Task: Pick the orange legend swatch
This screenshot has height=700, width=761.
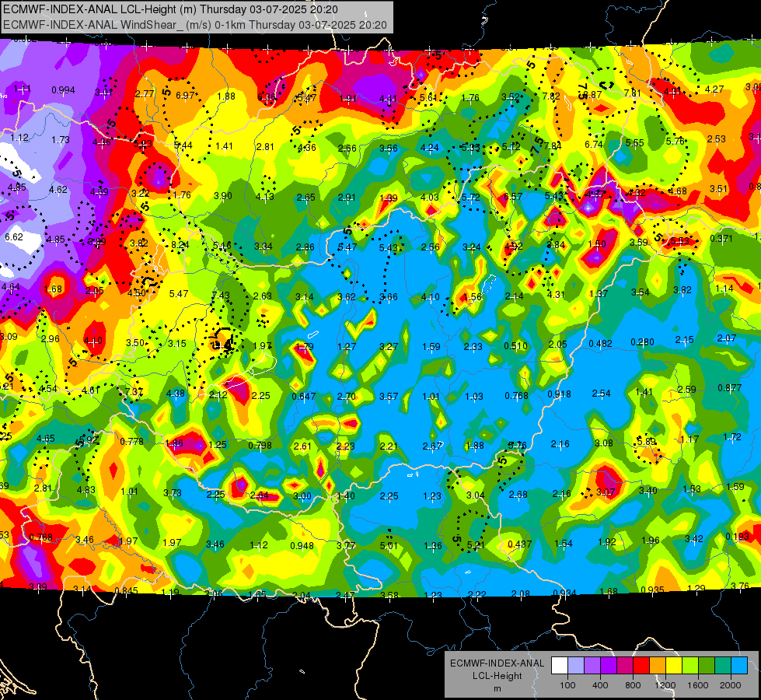Action: 658,666
